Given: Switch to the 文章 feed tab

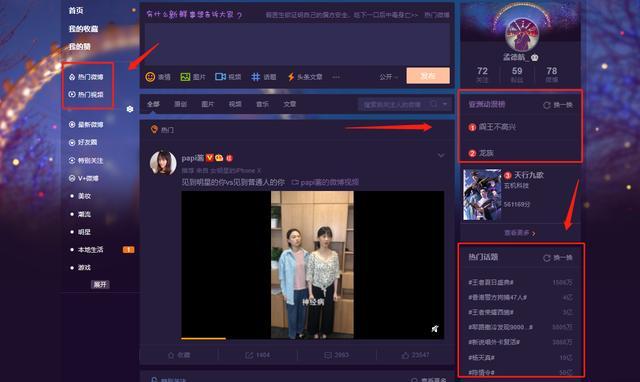Looking at the screenshot, I should tap(289, 104).
